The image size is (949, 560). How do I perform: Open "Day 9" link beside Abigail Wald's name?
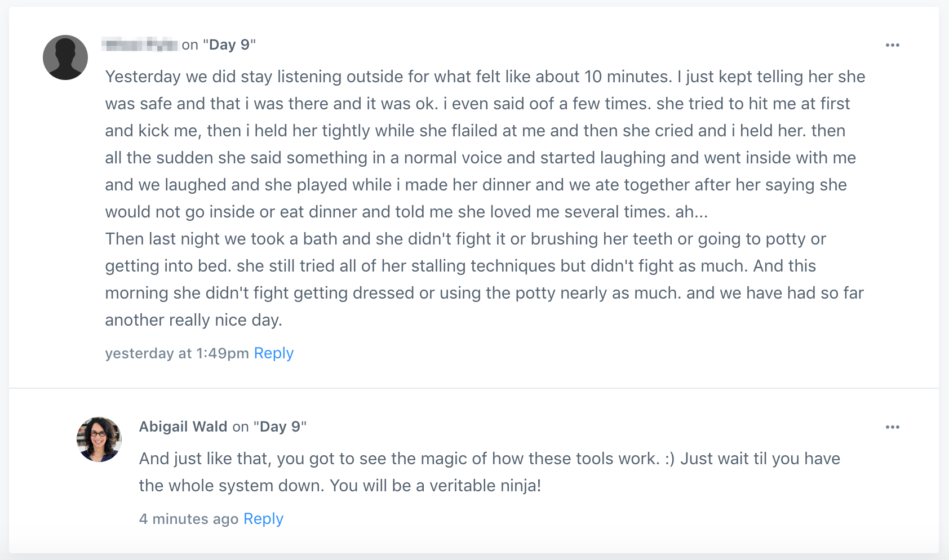pos(280,426)
